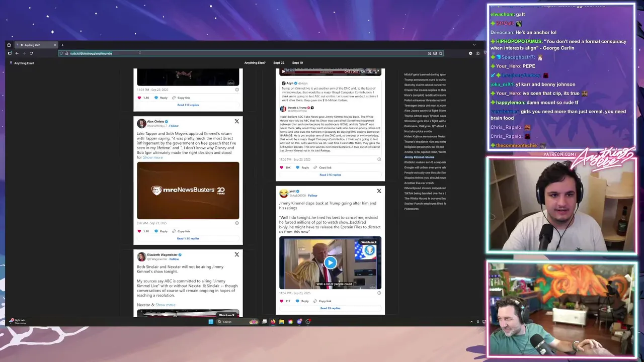Jump to Another live car crash outline item
This screenshot has width=644, height=362.
point(419,183)
